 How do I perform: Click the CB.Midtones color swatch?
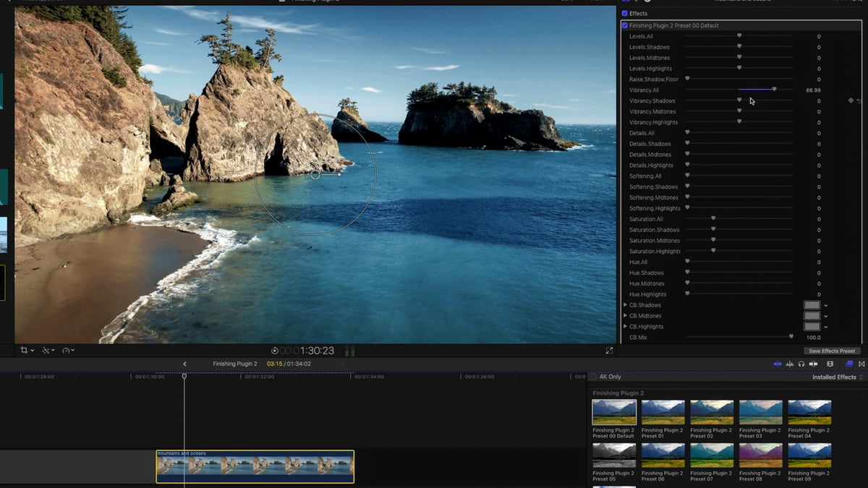(812, 316)
